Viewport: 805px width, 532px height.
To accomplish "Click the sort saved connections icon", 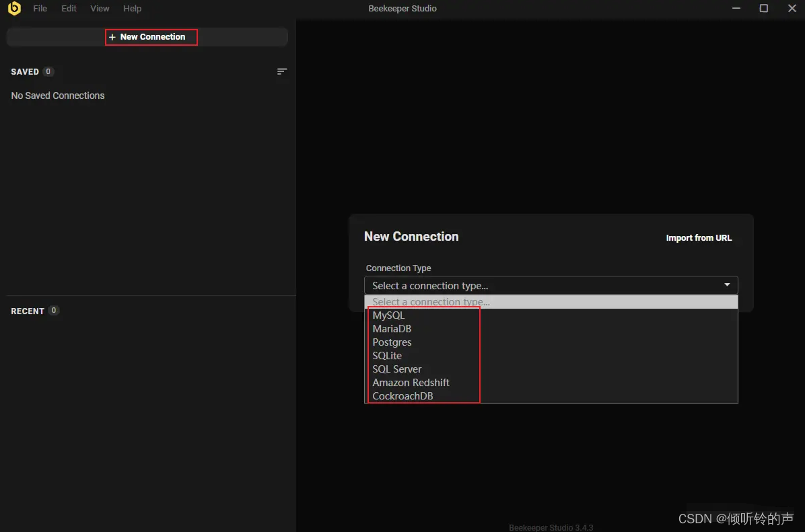I will (x=282, y=71).
